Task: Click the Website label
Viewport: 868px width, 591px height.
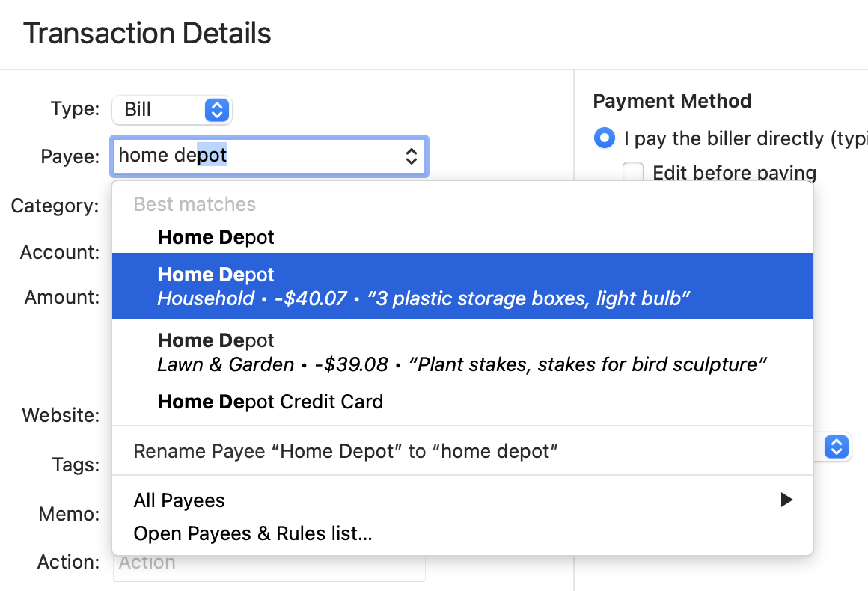Action: coord(61,415)
